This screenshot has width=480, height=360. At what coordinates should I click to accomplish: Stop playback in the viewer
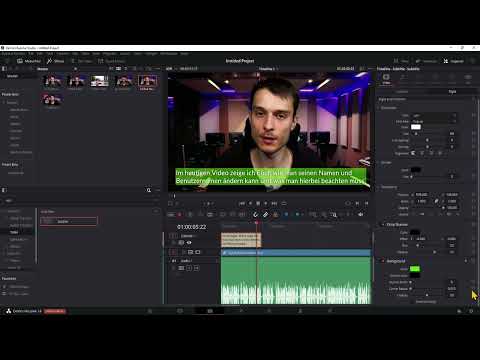[258, 203]
